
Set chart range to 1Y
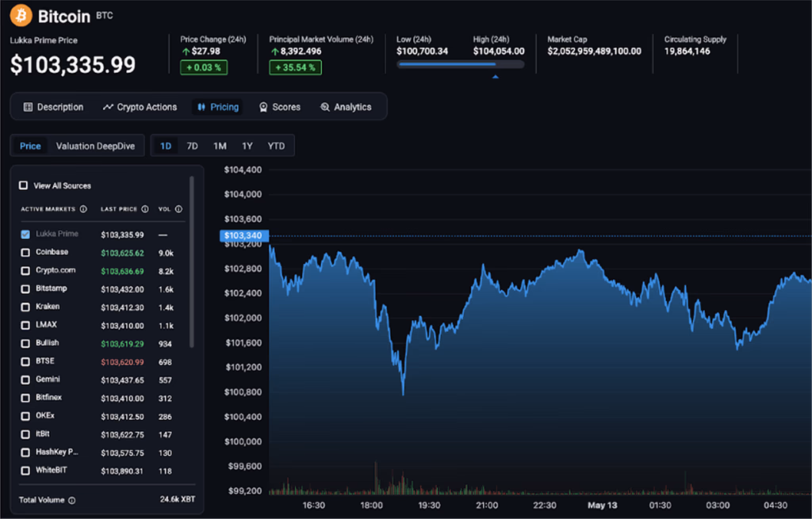point(247,146)
